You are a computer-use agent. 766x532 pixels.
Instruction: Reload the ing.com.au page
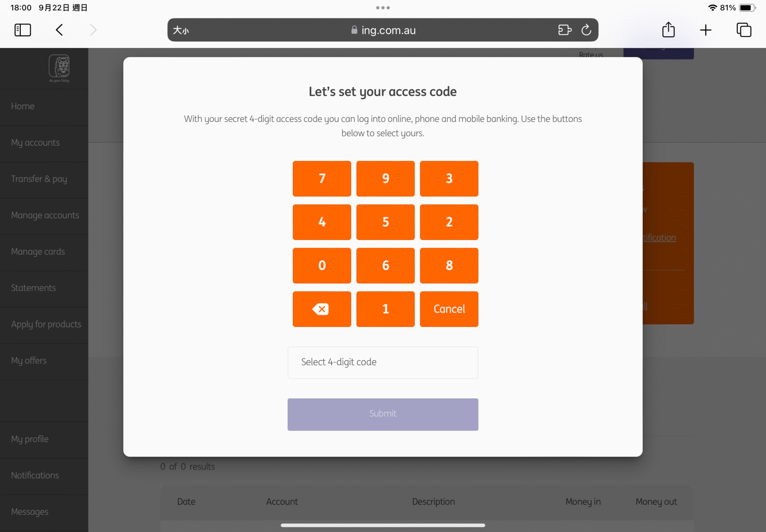click(586, 30)
